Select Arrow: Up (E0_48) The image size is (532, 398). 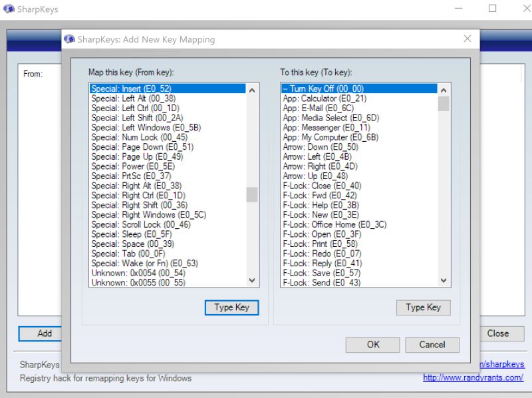tap(359, 176)
